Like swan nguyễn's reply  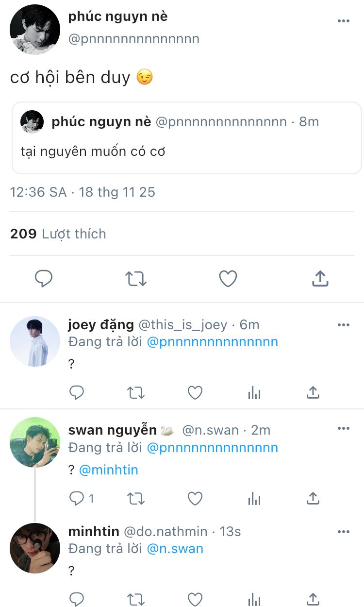click(195, 498)
